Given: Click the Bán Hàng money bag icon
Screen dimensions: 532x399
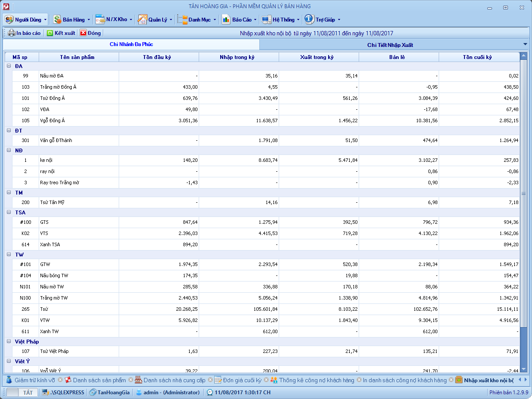Looking at the screenshot, I should pos(57,19).
